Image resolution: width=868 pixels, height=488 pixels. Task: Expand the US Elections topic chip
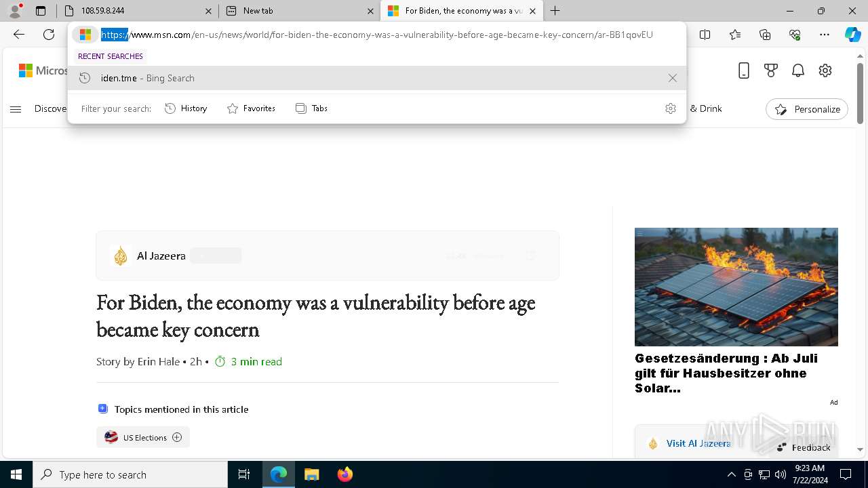(177, 437)
